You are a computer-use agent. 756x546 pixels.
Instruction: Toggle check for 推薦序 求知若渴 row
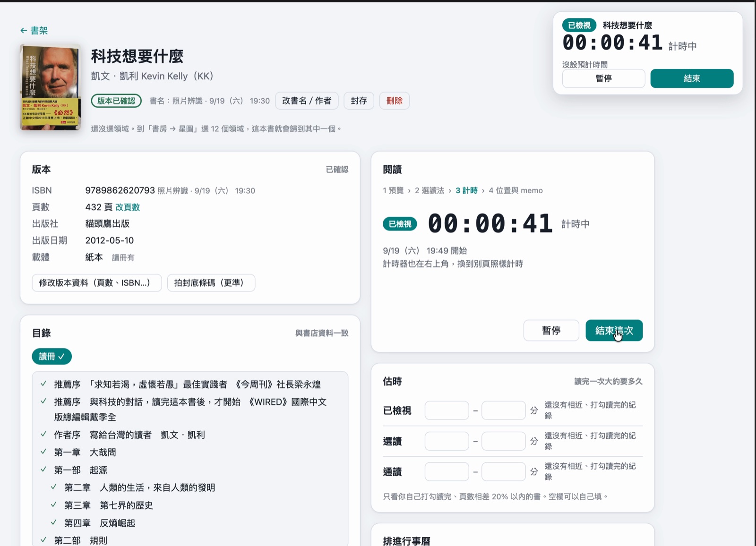point(43,384)
